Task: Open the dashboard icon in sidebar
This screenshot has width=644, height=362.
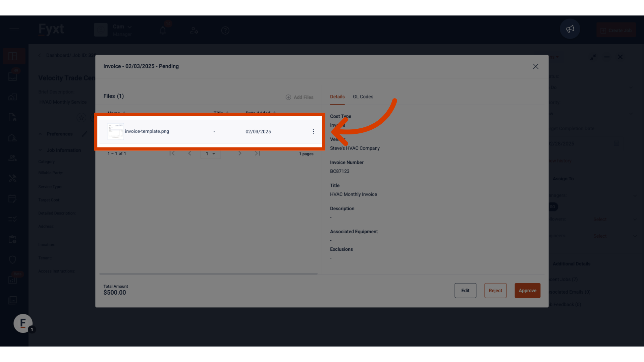Action: [13, 56]
